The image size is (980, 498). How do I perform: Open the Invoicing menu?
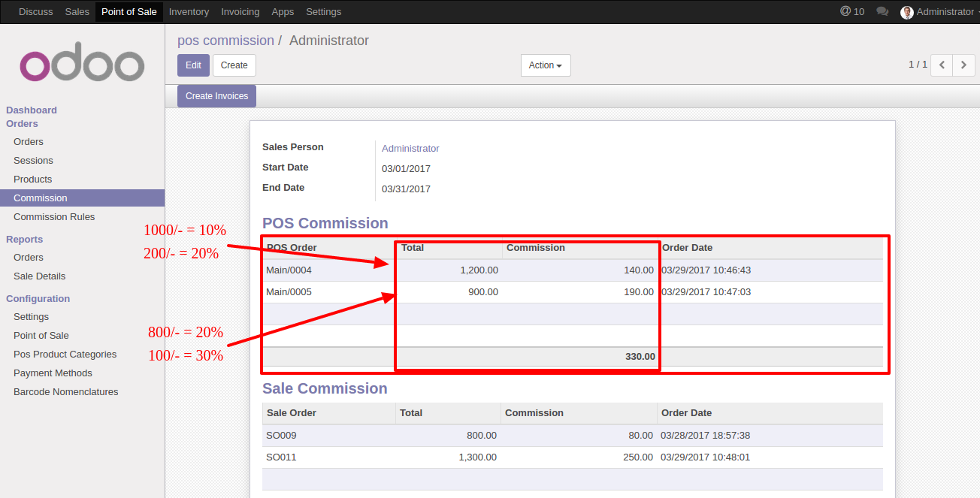(240, 12)
